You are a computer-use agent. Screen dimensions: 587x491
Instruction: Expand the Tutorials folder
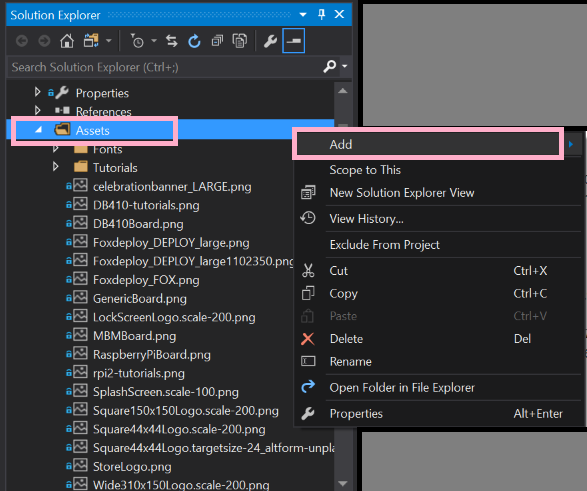55,167
